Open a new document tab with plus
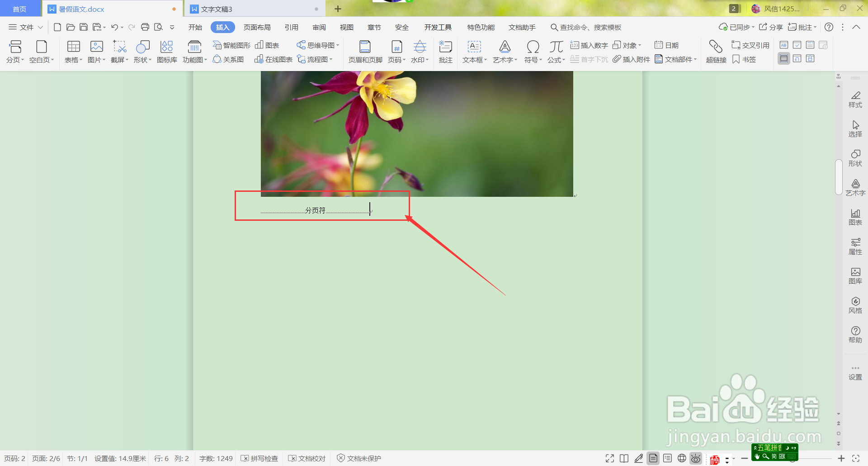Screen dimensions: 868x466 coord(338,9)
